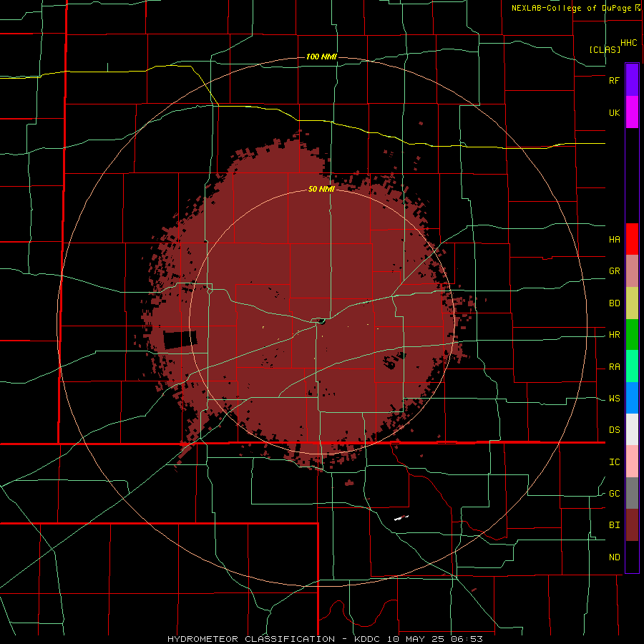
Task: Click the "RF" legend label
Action: pos(614,80)
